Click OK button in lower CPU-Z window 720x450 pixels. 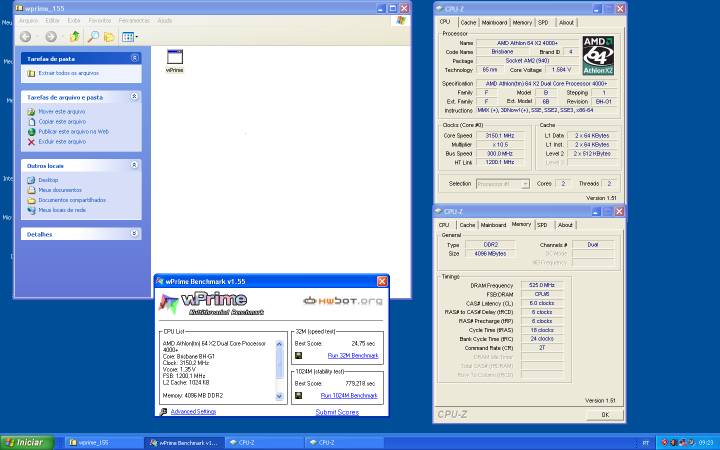[605, 414]
